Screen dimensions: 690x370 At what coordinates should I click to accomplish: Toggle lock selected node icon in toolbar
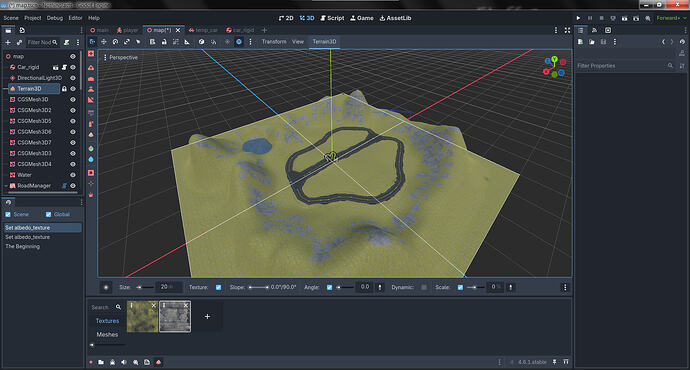coord(164,41)
